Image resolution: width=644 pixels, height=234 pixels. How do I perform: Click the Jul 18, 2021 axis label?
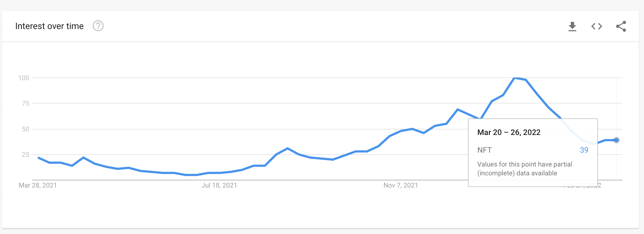(x=219, y=185)
